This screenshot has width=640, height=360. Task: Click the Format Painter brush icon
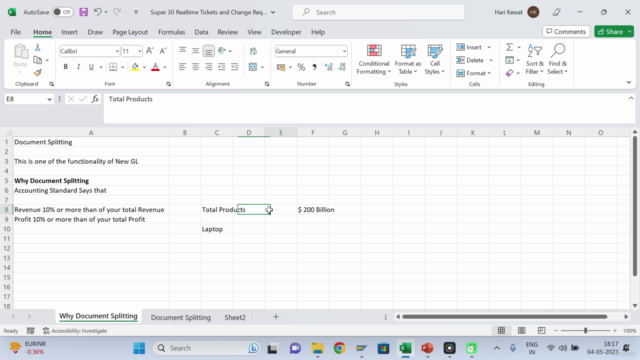pyautogui.click(x=38, y=73)
